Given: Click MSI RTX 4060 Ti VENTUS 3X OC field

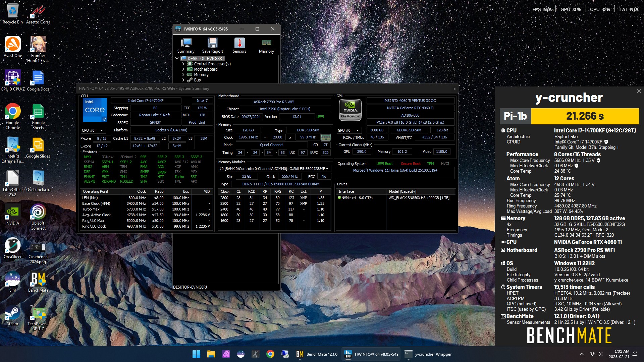Looking at the screenshot, I should (410, 101).
